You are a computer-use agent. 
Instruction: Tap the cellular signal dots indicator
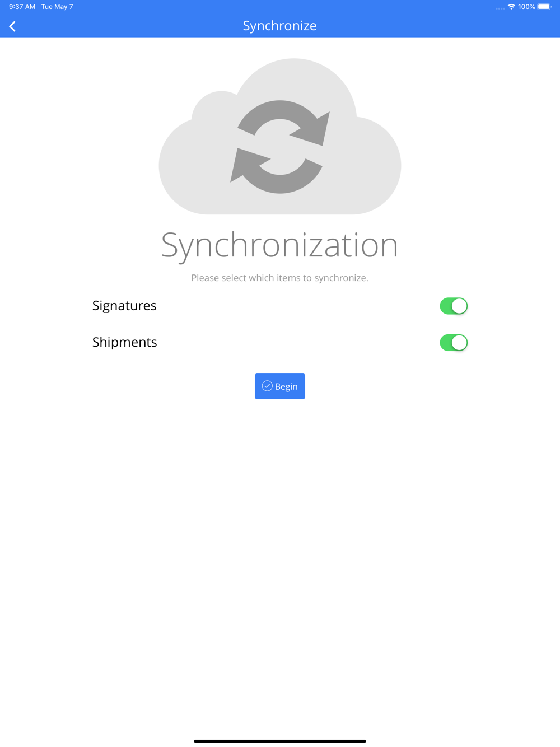click(x=500, y=8)
